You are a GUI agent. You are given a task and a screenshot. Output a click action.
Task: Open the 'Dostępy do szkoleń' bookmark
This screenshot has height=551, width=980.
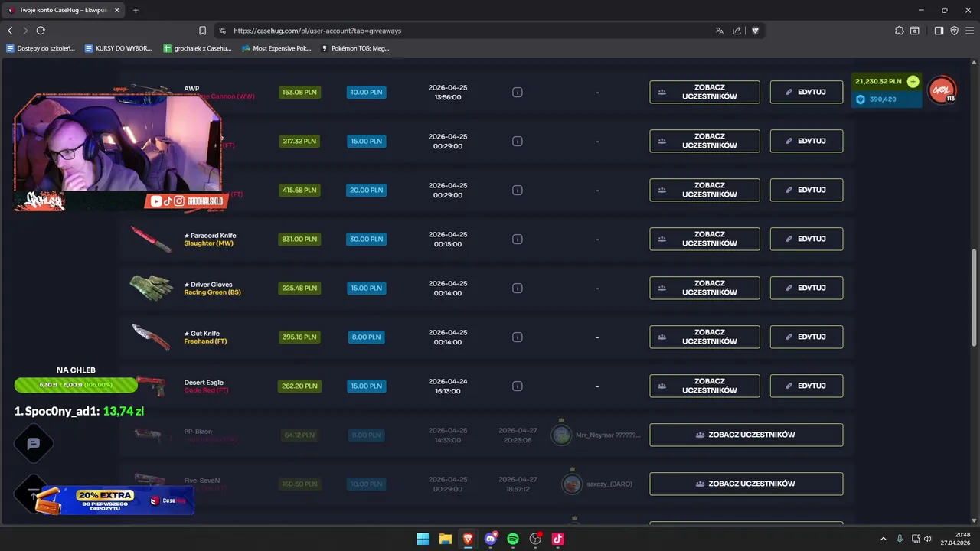(41, 48)
